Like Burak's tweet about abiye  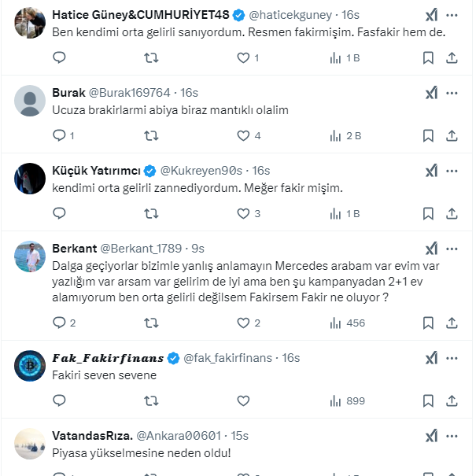[x=243, y=135]
